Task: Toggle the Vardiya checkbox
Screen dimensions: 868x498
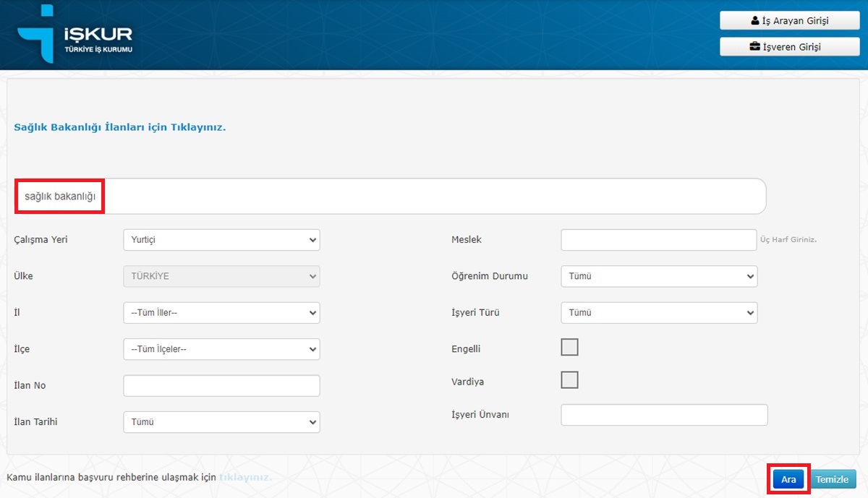Action: pos(570,380)
